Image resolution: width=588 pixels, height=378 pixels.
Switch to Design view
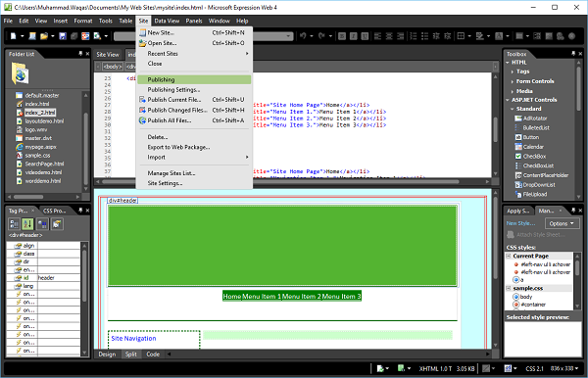click(x=107, y=354)
